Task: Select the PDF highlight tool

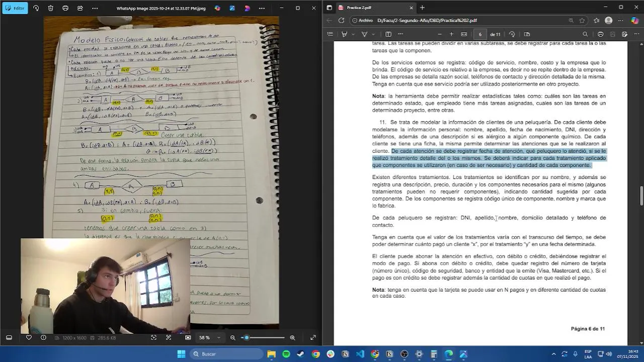Action: tap(345, 34)
